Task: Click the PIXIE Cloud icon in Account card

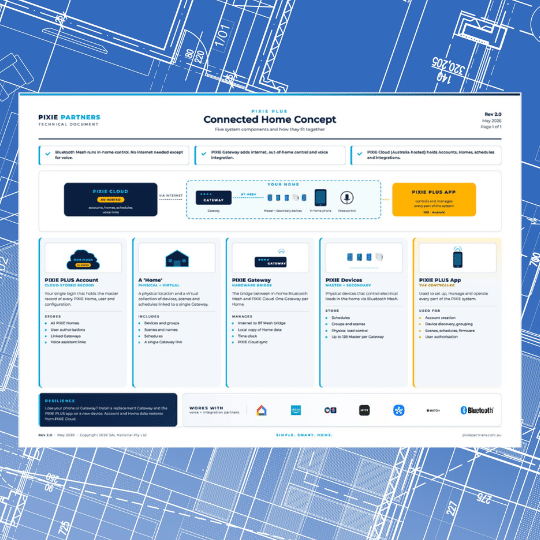Action: [x=83, y=260]
